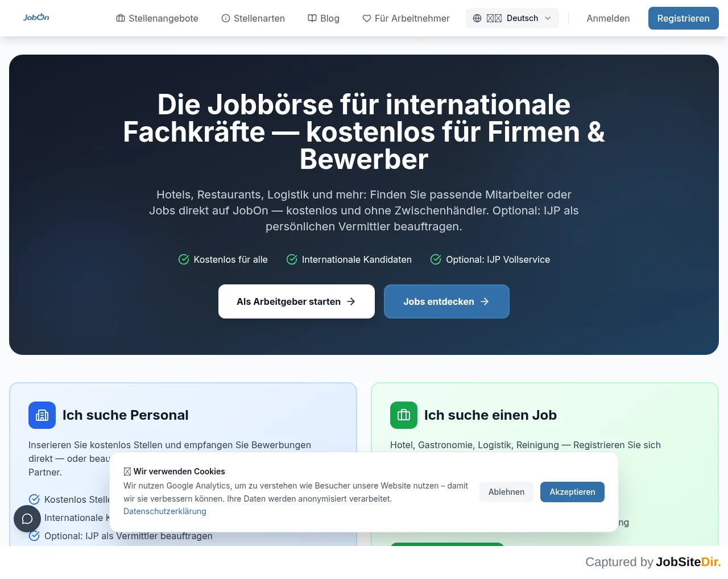
Task: Click the Ich suche einen Job heading
Action: tap(490, 415)
